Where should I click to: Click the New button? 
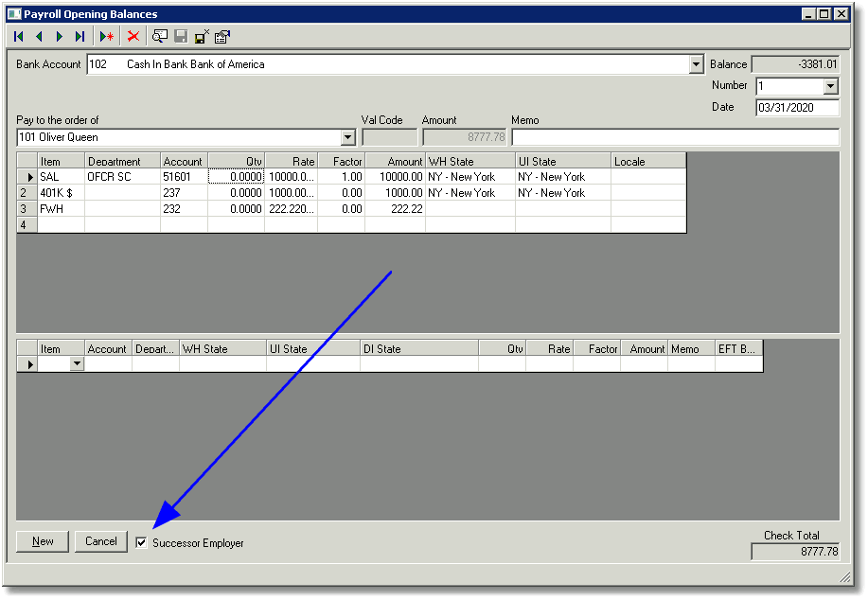click(x=43, y=541)
